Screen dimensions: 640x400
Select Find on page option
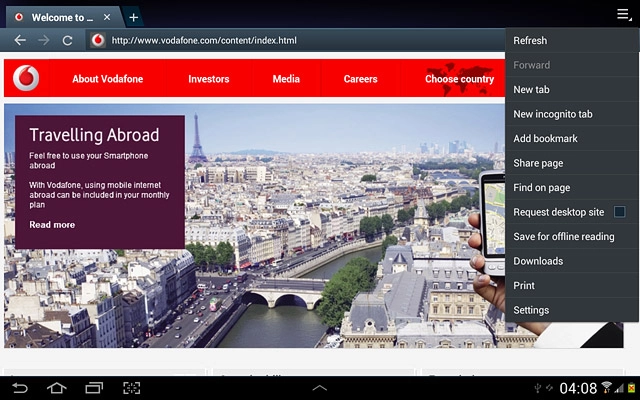pos(541,188)
